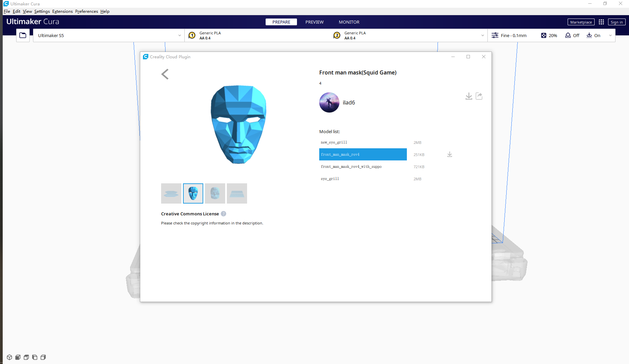This screenshot has height=364, width=629.
Task: Open the Extensions menu
Action: (x=62, y=11)
